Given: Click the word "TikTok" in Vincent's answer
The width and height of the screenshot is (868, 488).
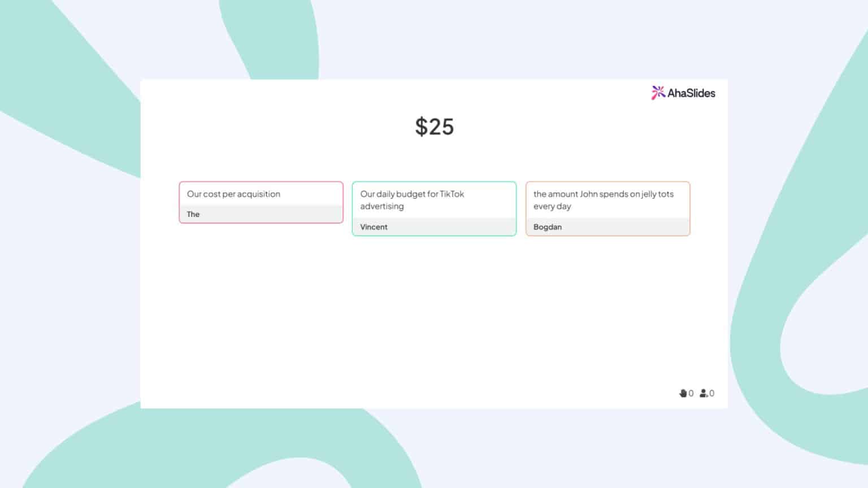Looking at the screenshot, I should pos(452,194).
